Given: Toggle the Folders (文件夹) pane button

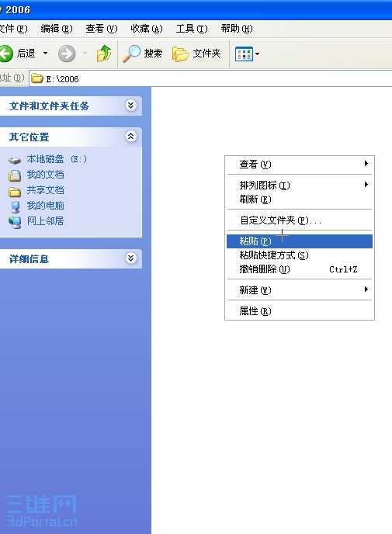Looking at the screenshot, I should point(196,54).
